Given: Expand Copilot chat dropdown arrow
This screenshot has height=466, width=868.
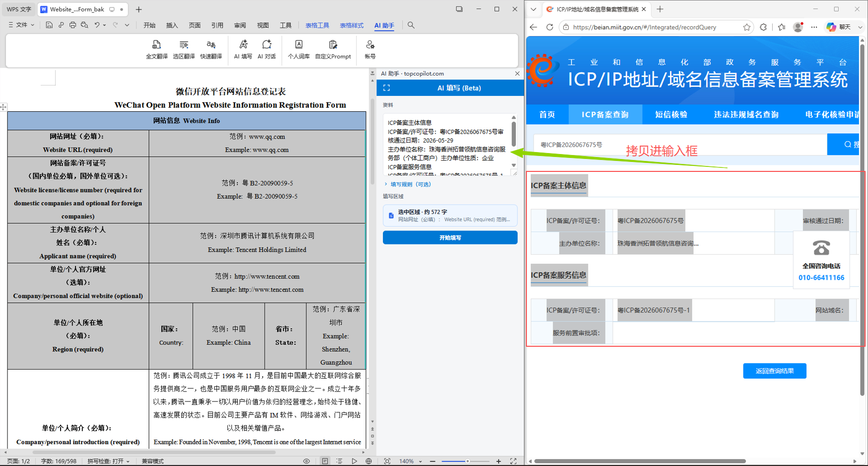Looking at the screenshot, I should tap(860, 27).
